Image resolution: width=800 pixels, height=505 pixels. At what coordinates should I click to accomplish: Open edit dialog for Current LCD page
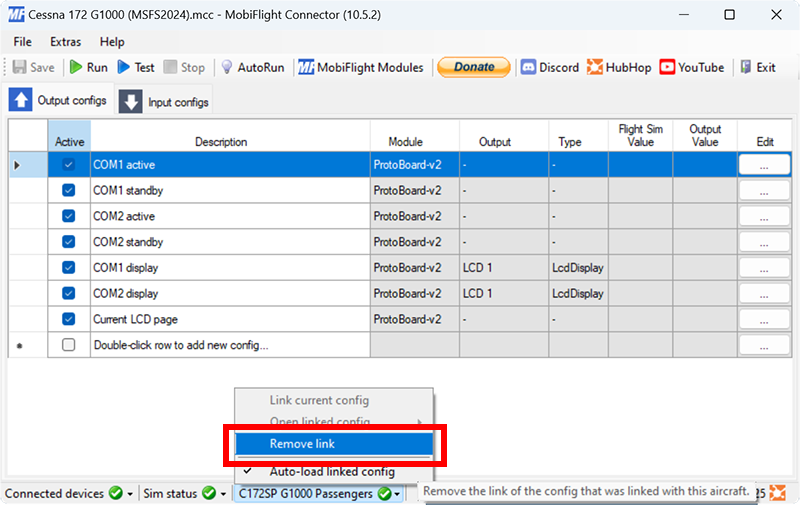[764, 319]
